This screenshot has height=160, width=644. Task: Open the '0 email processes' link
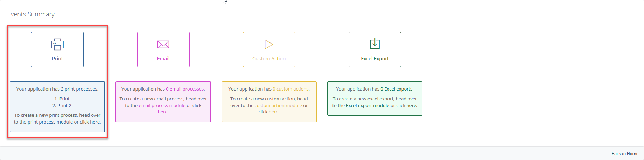(185, 89)
